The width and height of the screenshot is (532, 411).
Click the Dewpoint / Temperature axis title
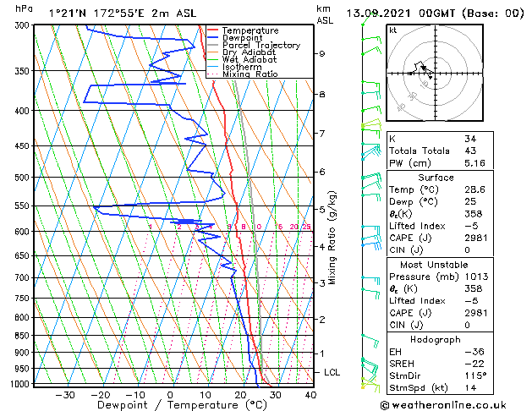[182, 405]
